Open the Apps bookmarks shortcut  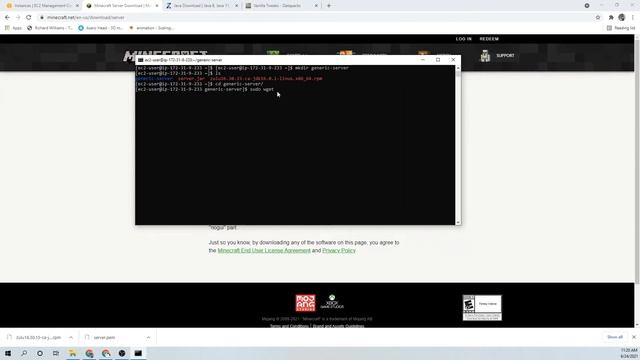click(x=13, y=28)
